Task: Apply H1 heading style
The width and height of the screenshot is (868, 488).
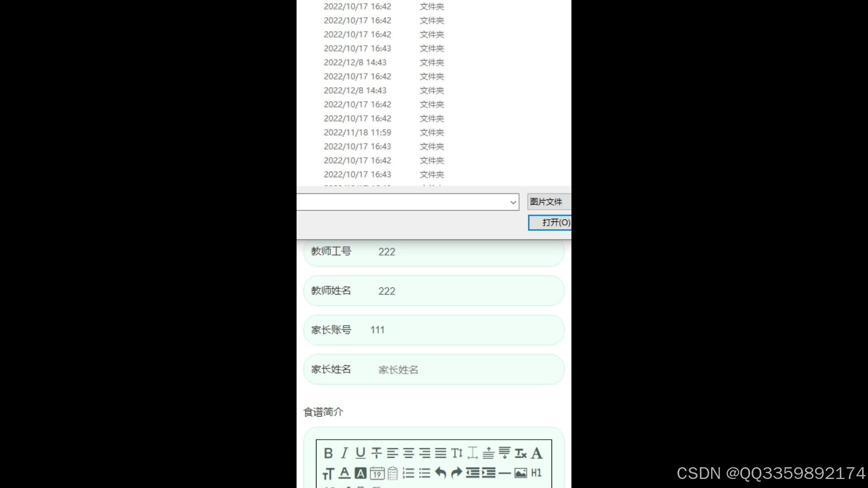Action: coord(537,473)
